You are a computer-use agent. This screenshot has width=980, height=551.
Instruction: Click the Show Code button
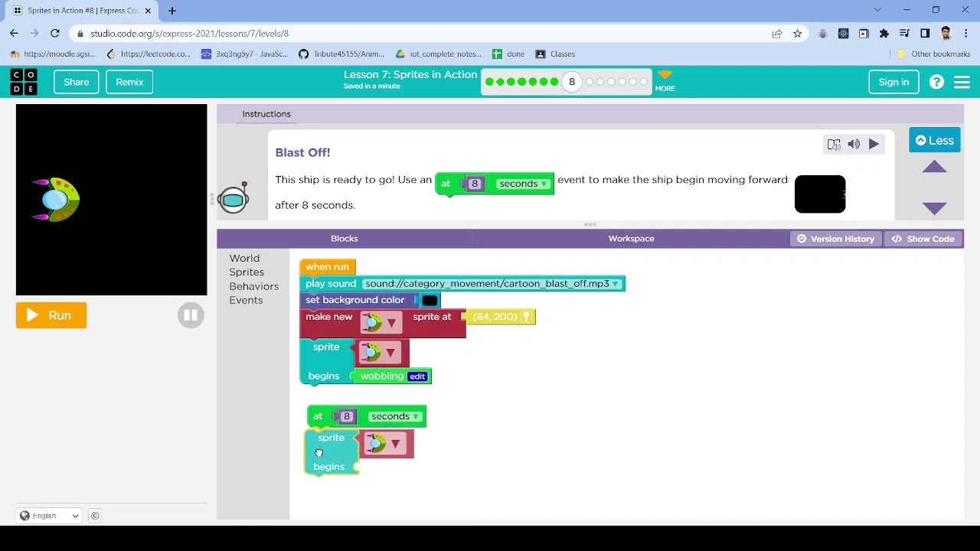[923, 239]
